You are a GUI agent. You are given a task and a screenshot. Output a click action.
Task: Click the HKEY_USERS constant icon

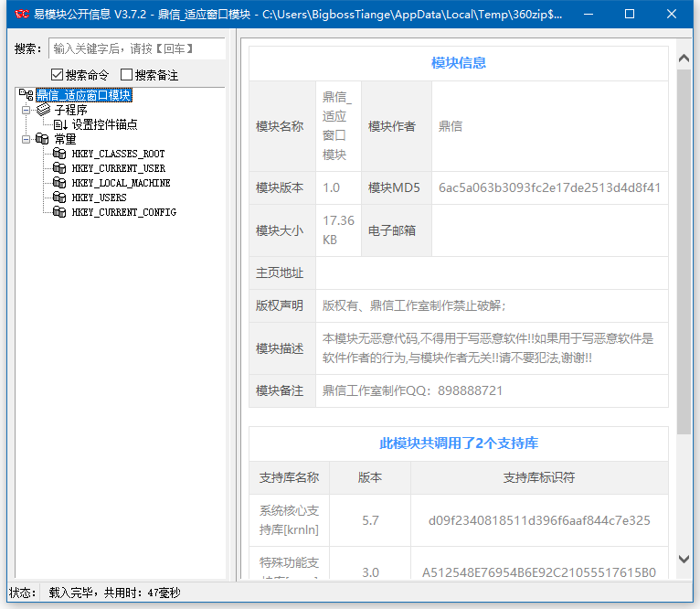59,197
